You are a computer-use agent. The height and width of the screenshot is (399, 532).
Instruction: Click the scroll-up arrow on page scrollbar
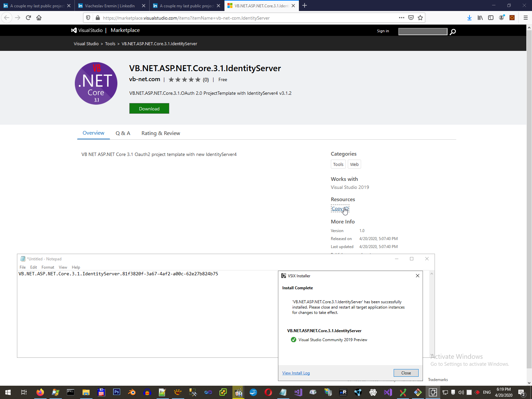529,28
